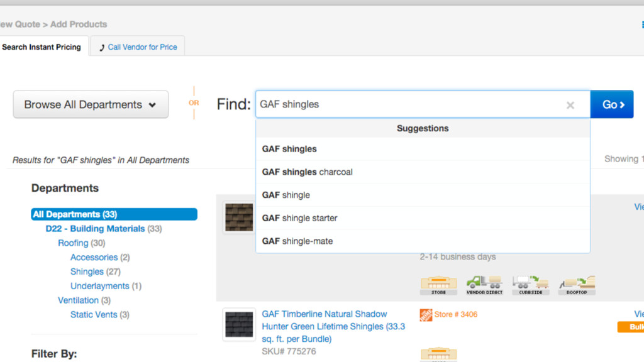Click the Curbside delivery icon
This screenshot has width=644, height=362.
[x=531, y=285]
